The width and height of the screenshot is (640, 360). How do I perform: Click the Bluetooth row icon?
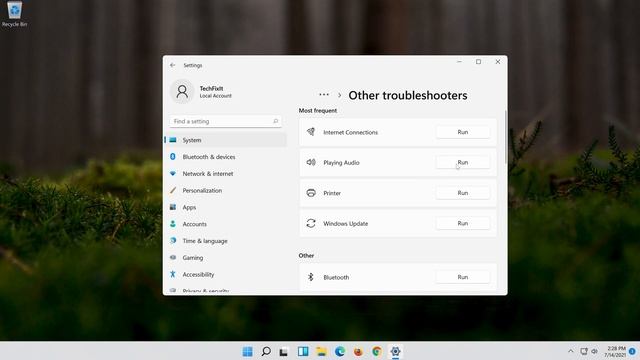click(311, 277)
